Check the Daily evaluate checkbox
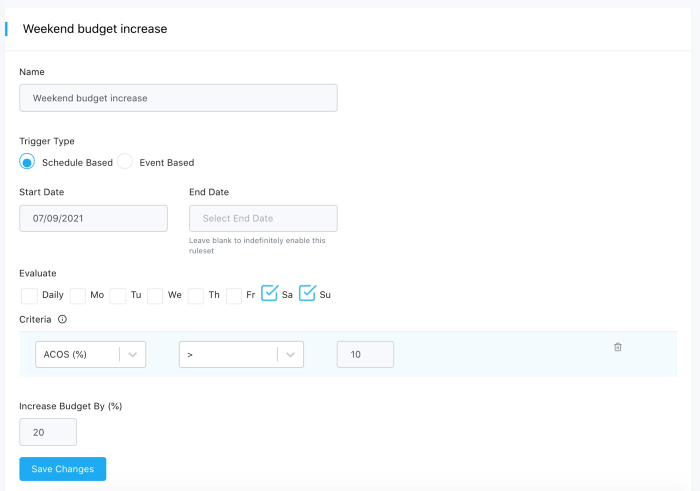Image resolution: width=700 pixels, height=491 pixels. pos(29,295)
